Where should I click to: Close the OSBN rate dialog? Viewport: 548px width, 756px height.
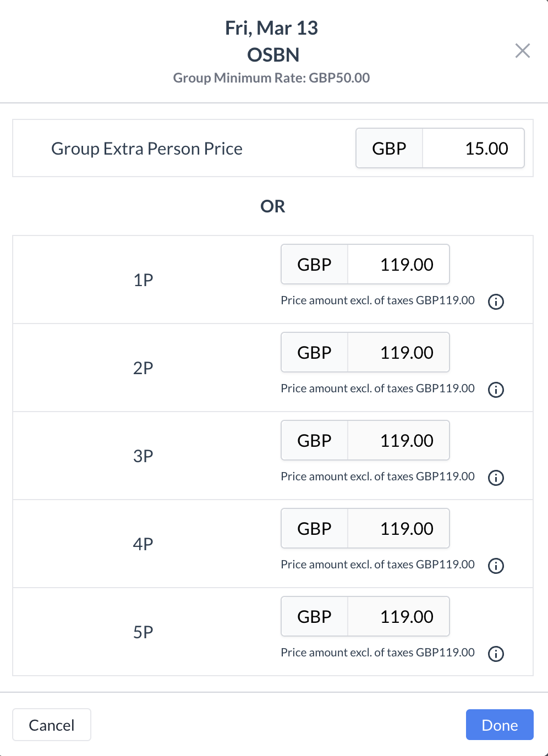(x=522, y=51)
